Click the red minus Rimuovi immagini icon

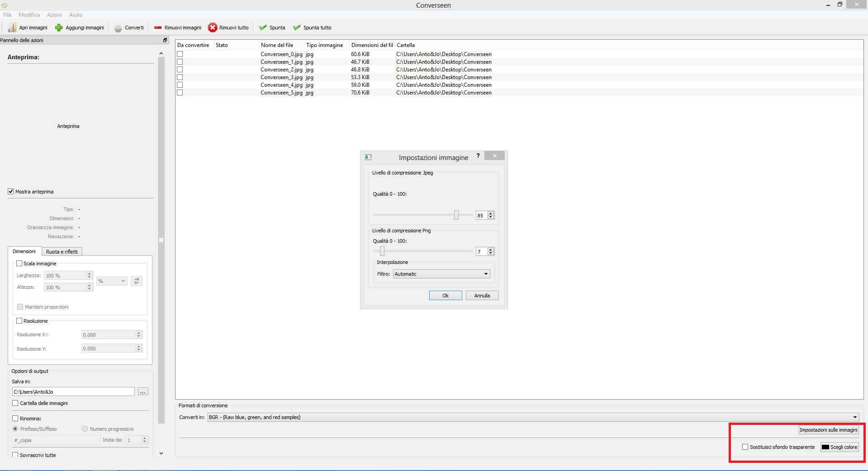158,28
